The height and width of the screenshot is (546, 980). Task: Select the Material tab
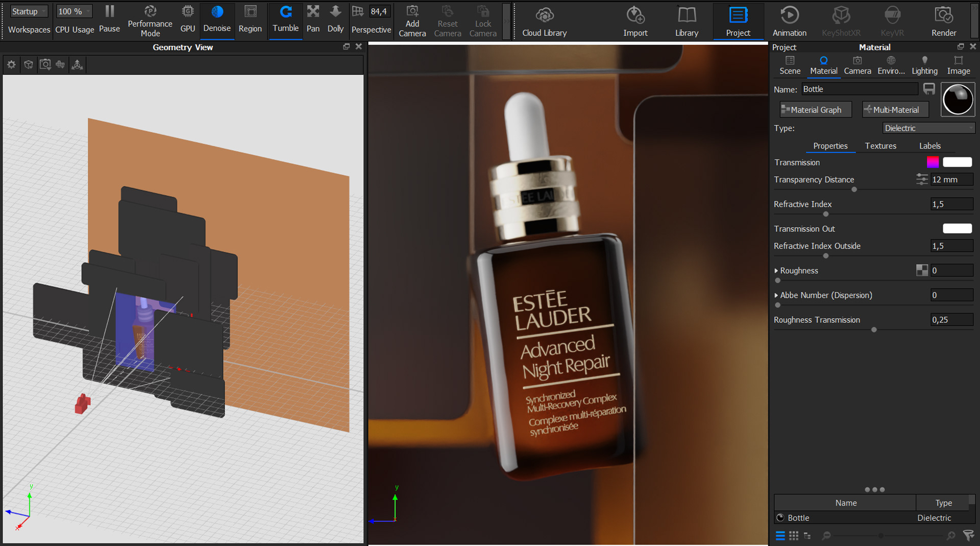(823, 66)
